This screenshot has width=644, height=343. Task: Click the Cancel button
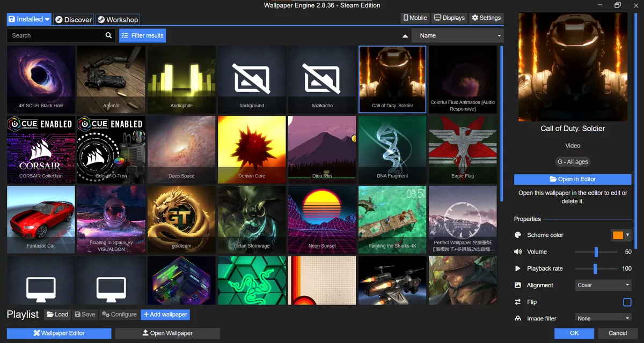[x=618, y=333]
